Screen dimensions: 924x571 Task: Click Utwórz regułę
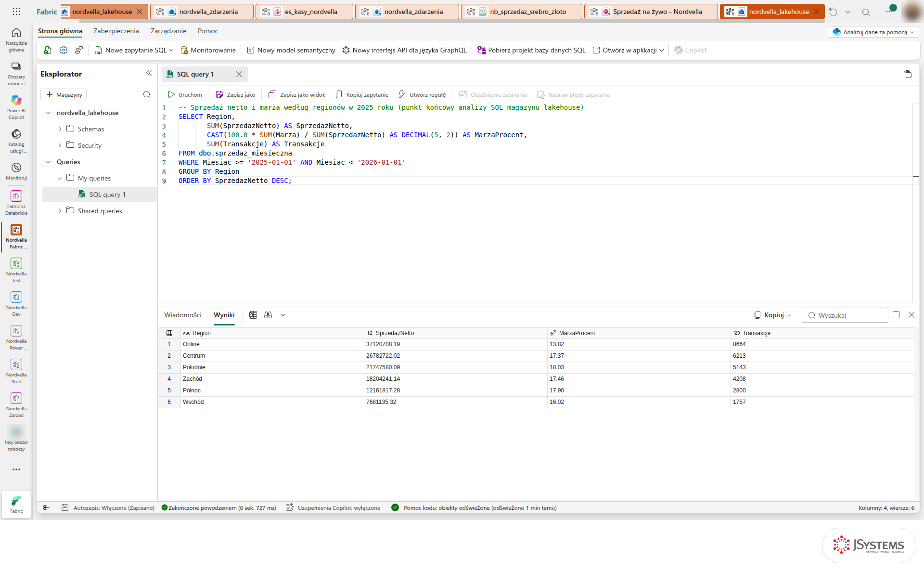coord(422,95)
